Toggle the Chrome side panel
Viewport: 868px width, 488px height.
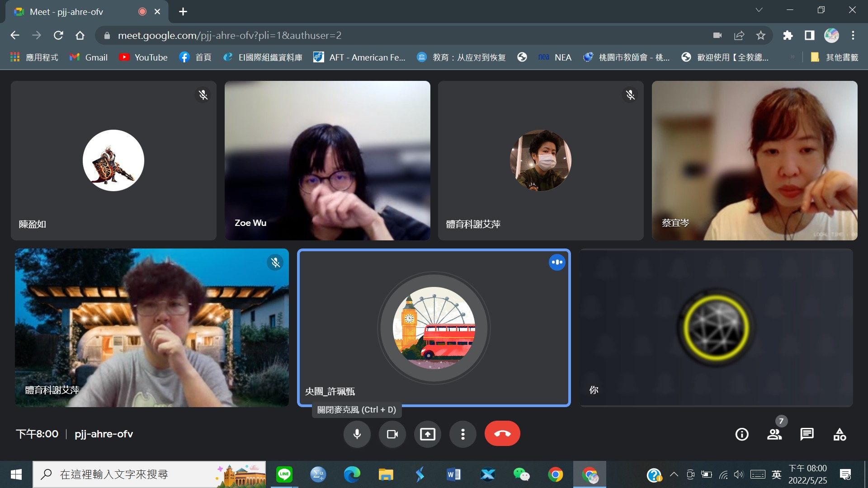coord(810,35)
